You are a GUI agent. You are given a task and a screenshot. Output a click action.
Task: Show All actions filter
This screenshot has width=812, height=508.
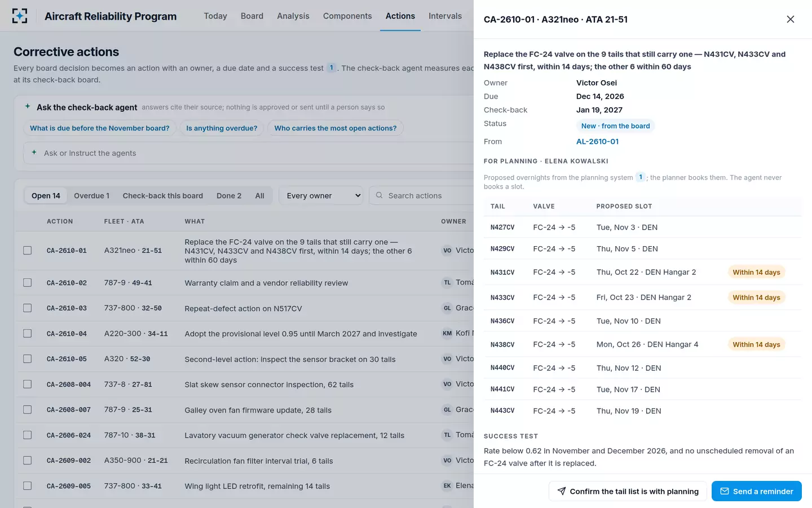click(259, 196)
